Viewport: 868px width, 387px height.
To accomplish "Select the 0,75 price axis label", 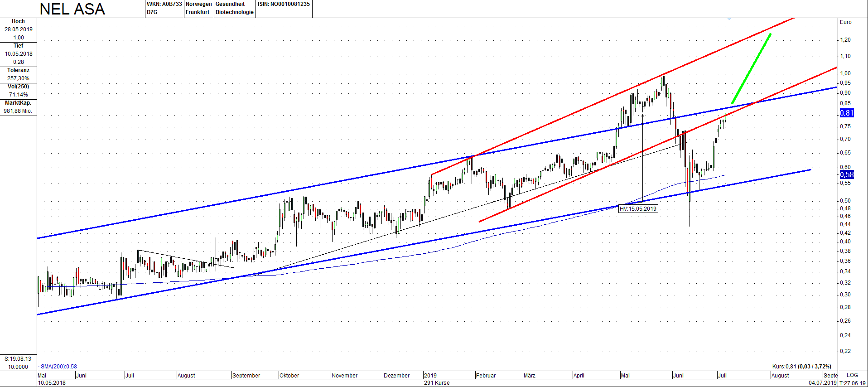I will pyautogui.click(x=845, y=126).
